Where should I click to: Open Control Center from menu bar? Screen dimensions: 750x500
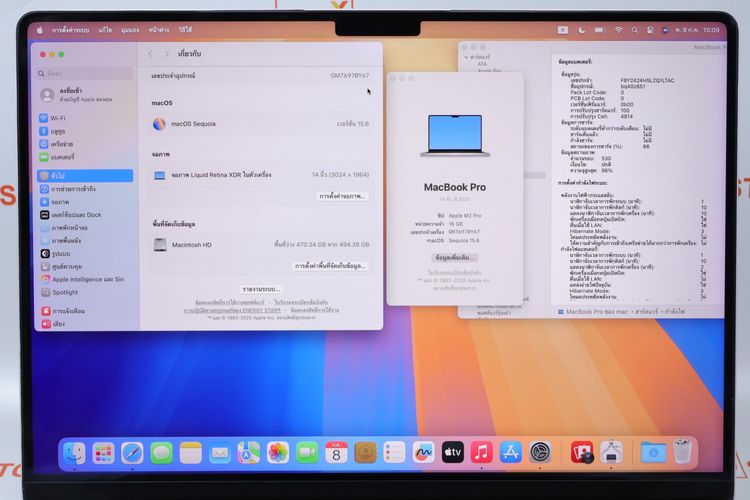click(650, 30)
